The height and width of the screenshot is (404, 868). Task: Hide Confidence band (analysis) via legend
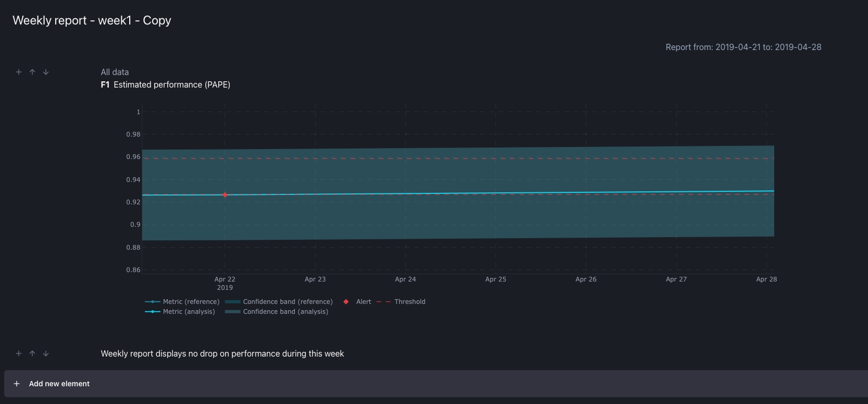pyautogui.click(x=286, y=312)
